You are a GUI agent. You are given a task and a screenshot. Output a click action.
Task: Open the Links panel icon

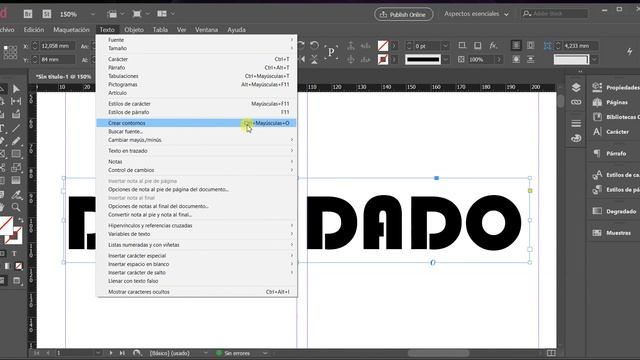(x=576, y=102)
